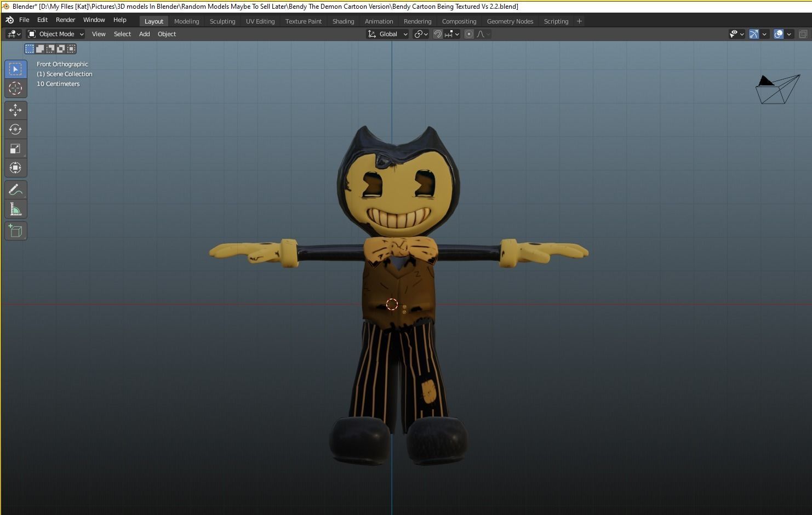Switch to the Rendering workspace tab

tap(418, 21)
